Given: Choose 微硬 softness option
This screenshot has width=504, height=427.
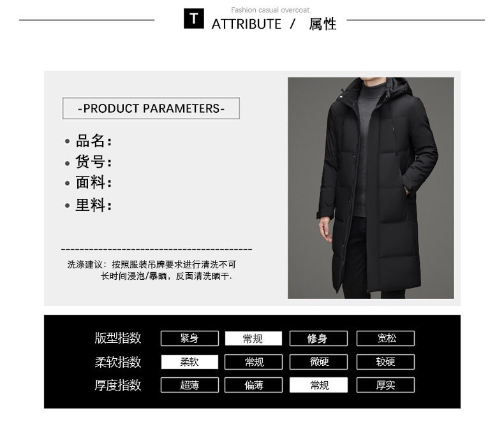Looking at the screenshot, I should 318,362.
